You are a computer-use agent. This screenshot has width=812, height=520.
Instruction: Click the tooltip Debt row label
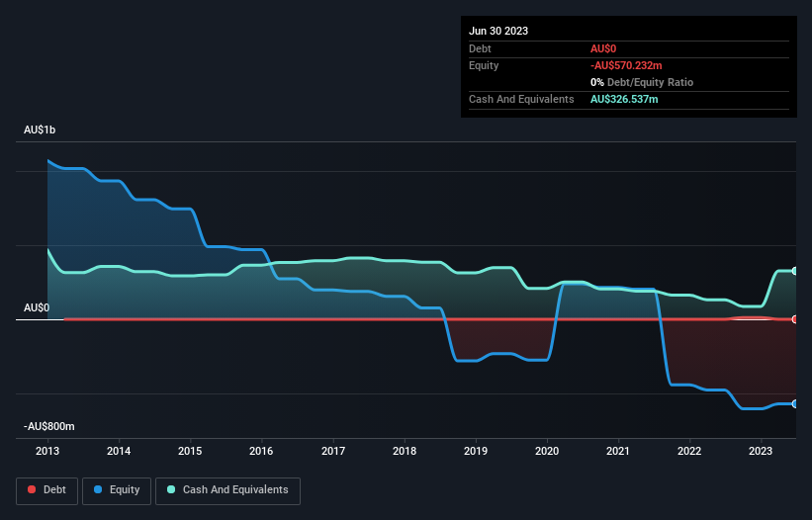click(x=480, y=48)
